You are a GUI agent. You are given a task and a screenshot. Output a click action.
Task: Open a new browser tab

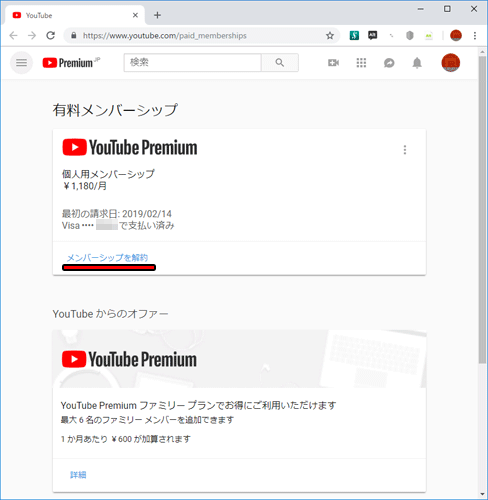click(x=157, y=15)
